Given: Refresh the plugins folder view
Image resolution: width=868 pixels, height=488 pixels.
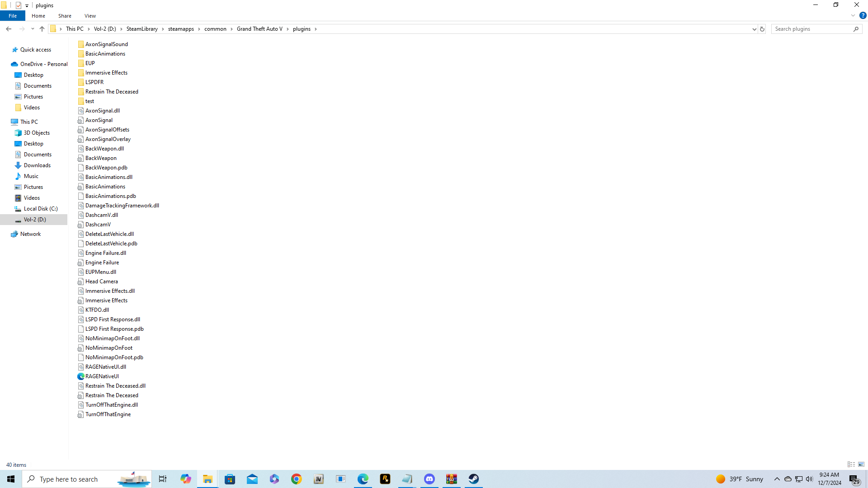Looking at the screenshot, I should (762, 29).
